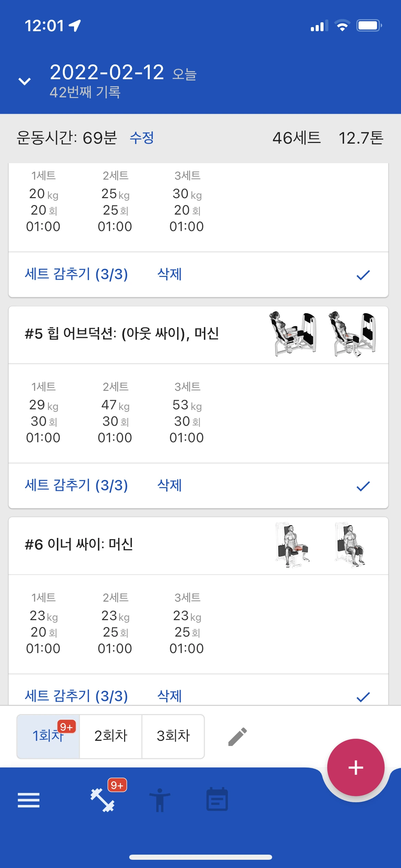This screenshot has height=868, width=401.
Task: Open the body figure icon
Action: tap(159, 800)
